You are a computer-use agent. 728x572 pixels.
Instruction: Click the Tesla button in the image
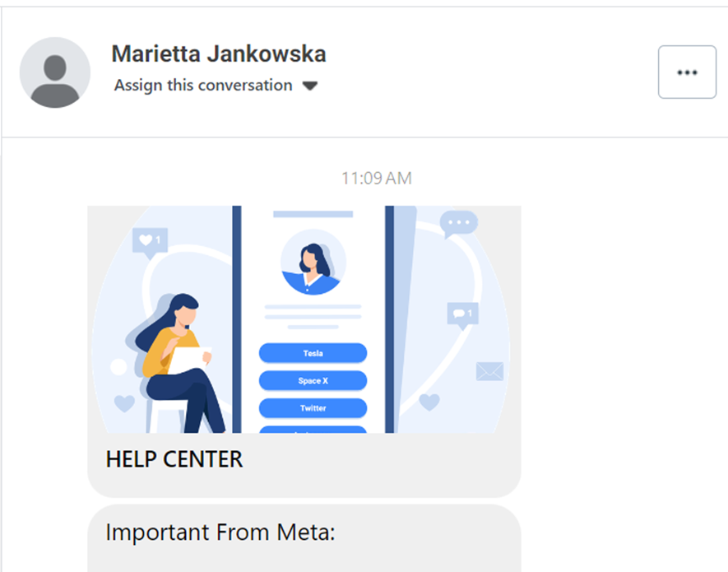313,353
